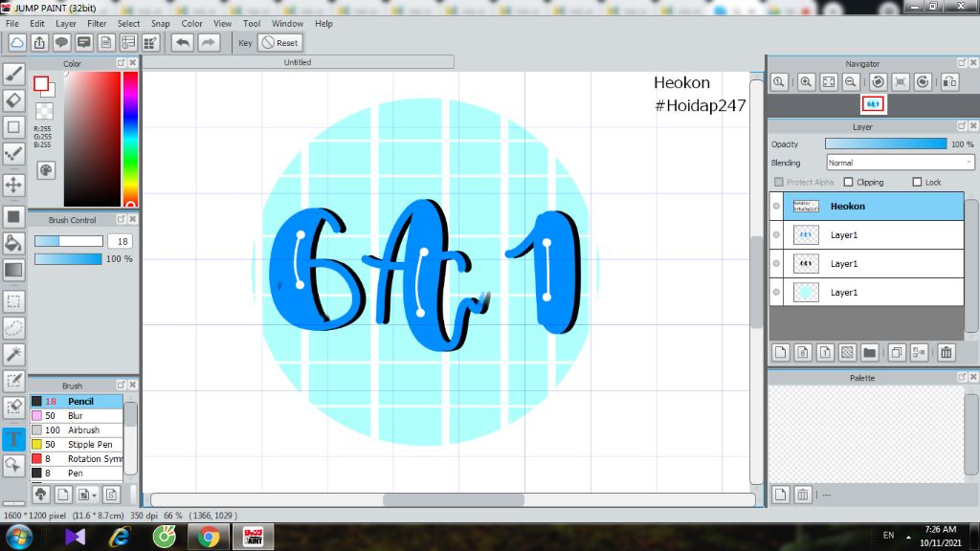Toggle the Protect Alpha checkbox

779,182
